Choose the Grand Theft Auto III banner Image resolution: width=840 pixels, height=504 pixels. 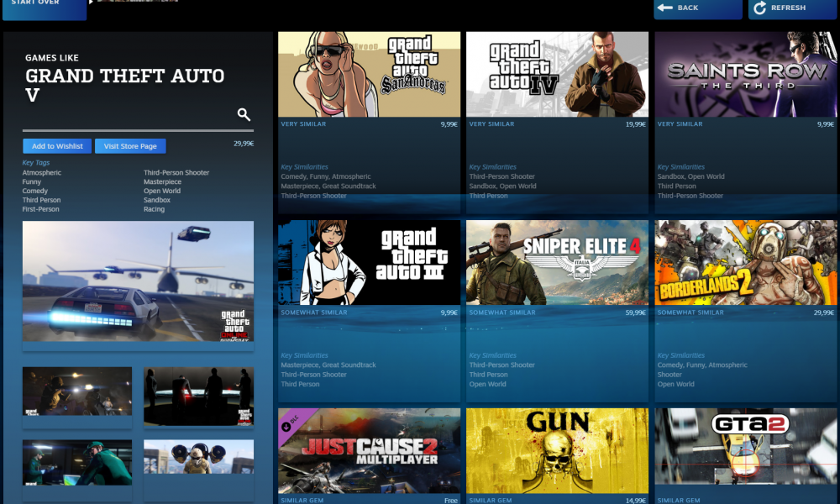pos(369,262)
